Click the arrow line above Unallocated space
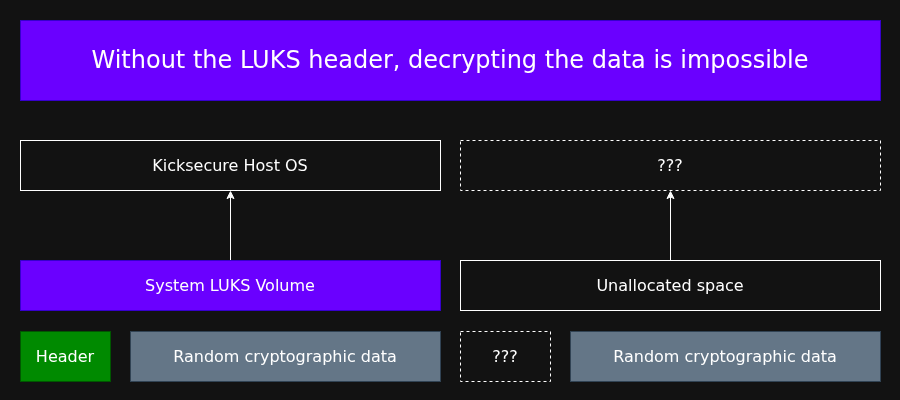900x400 pixels. point(670,230)
